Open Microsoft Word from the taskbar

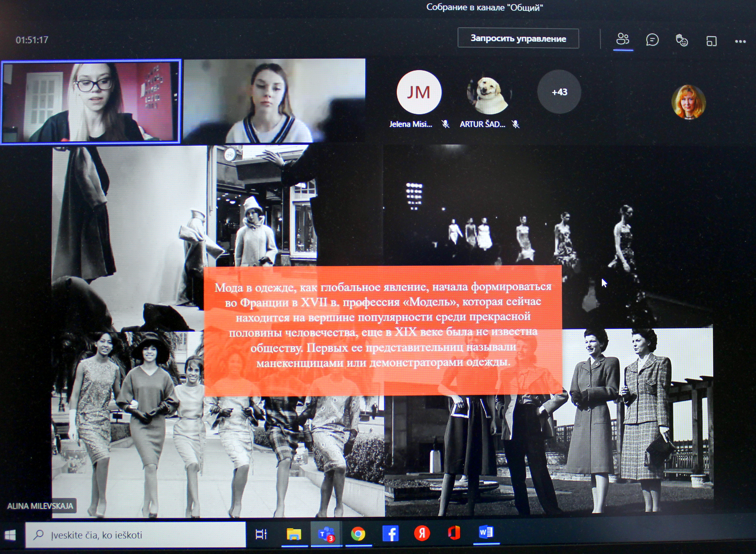click(x=486, y=532)
